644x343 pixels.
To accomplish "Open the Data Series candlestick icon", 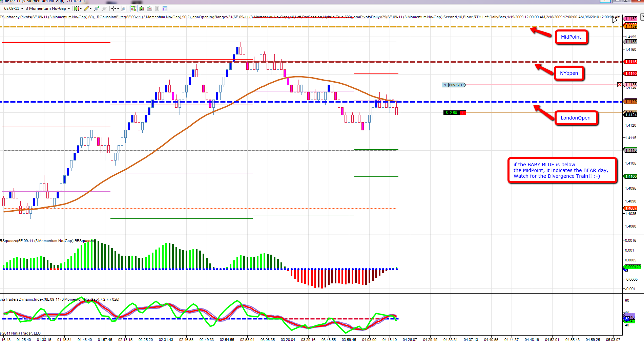I will point(141,8).
